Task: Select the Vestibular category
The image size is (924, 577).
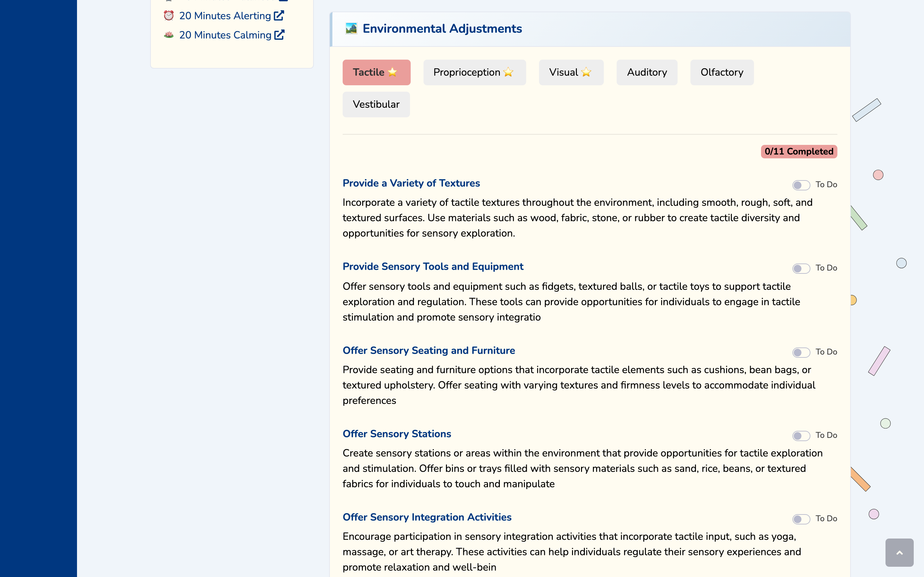Action: [376, 104]
